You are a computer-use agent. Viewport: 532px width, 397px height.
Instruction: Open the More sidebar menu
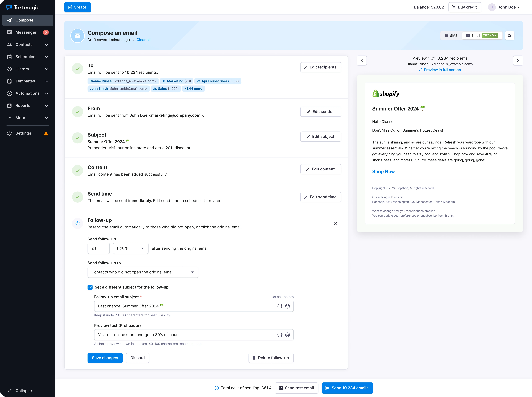pos(28,118)
